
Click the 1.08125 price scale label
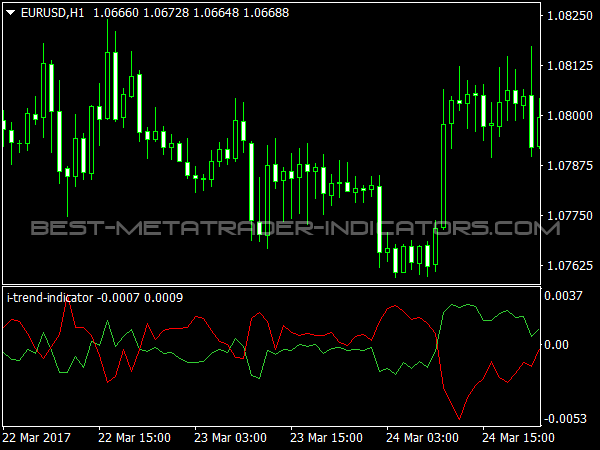(570, 66)
